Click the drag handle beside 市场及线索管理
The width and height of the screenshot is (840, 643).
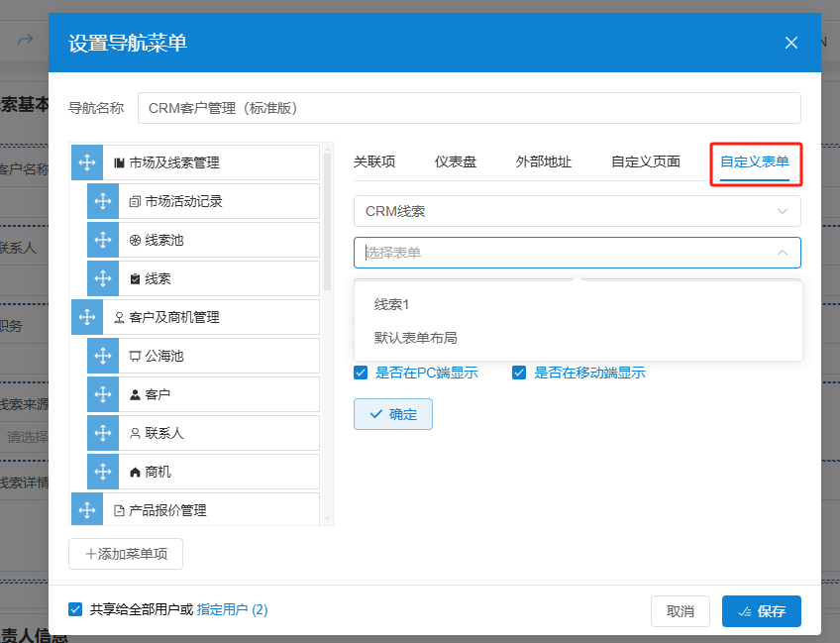[87, 162]
